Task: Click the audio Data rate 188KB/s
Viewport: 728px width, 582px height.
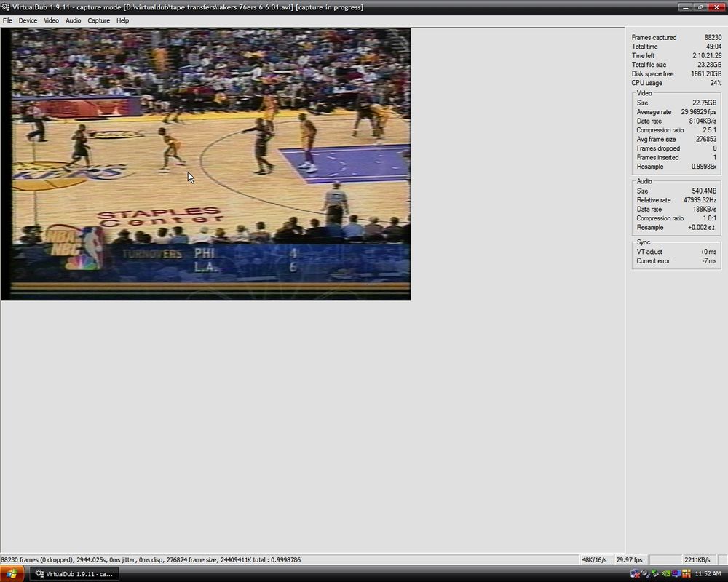Action: 704,210
